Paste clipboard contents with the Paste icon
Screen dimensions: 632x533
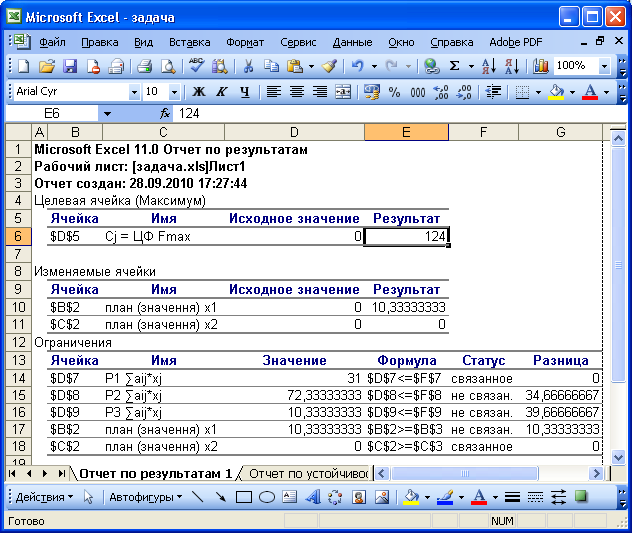[295, 66]
